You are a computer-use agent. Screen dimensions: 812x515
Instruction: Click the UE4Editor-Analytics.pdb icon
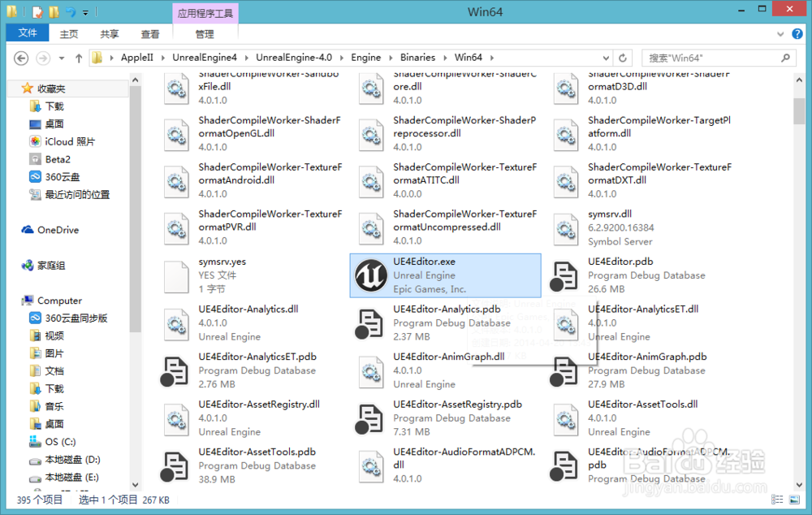369,324
